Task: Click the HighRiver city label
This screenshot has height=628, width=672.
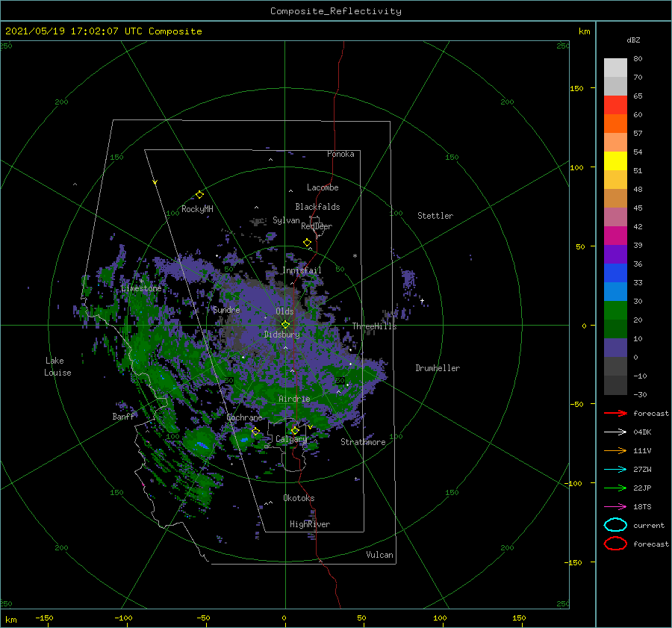Action: [310, 524]
